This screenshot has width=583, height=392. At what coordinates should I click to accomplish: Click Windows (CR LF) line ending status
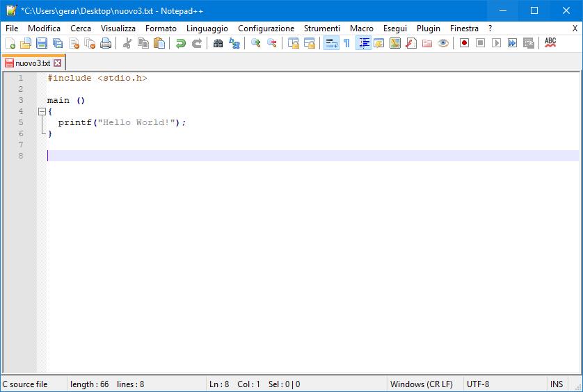422,384
